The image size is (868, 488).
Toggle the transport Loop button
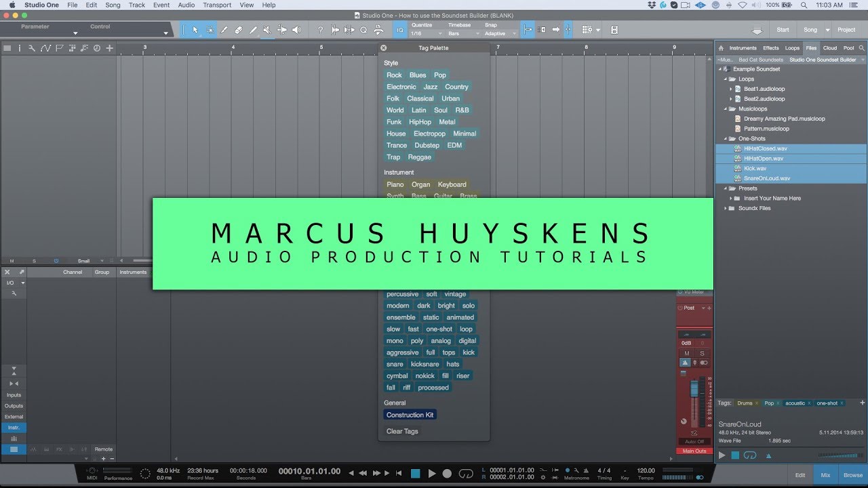pyautogui.click(x=466, y=474)
